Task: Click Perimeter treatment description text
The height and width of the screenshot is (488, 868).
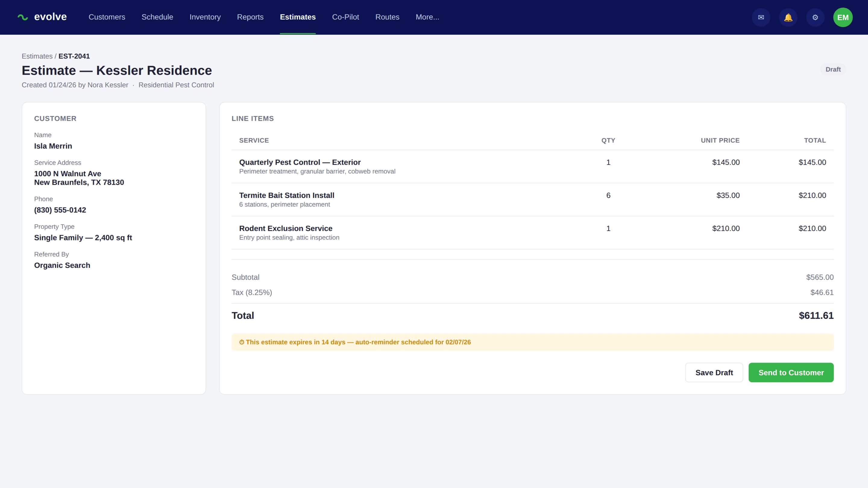Action: tap(317, 171)
